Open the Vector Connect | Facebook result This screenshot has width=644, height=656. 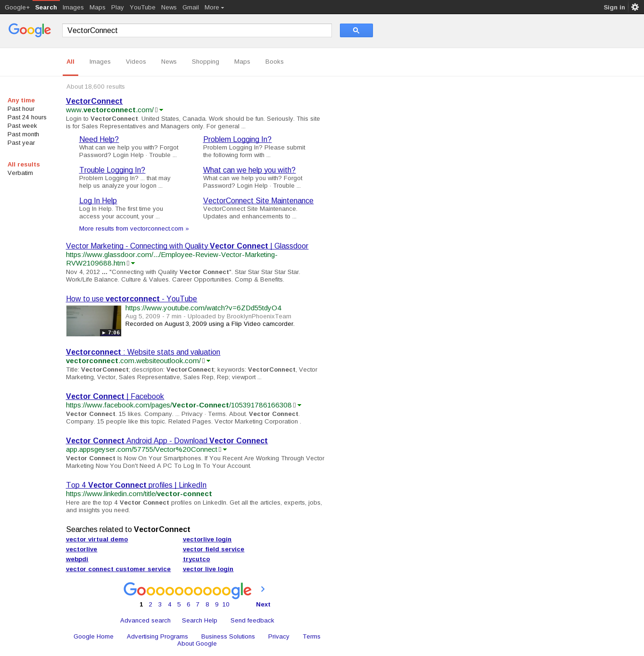115,396
